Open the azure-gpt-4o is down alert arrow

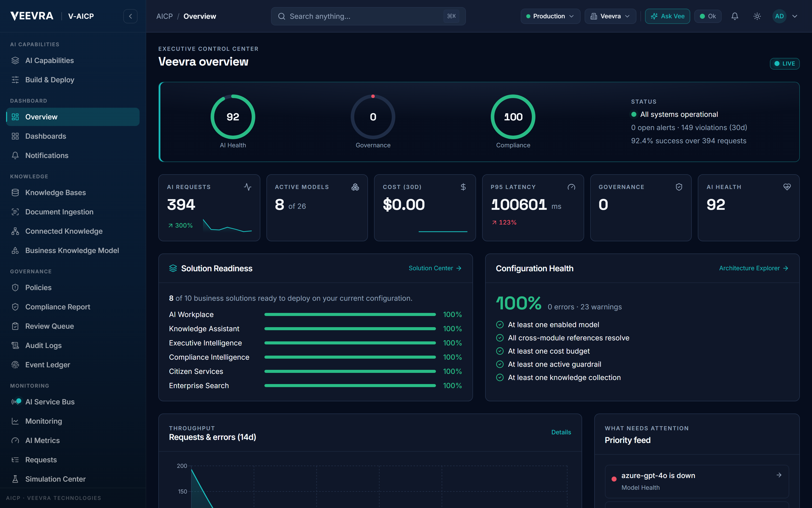(x=779, y=475)
